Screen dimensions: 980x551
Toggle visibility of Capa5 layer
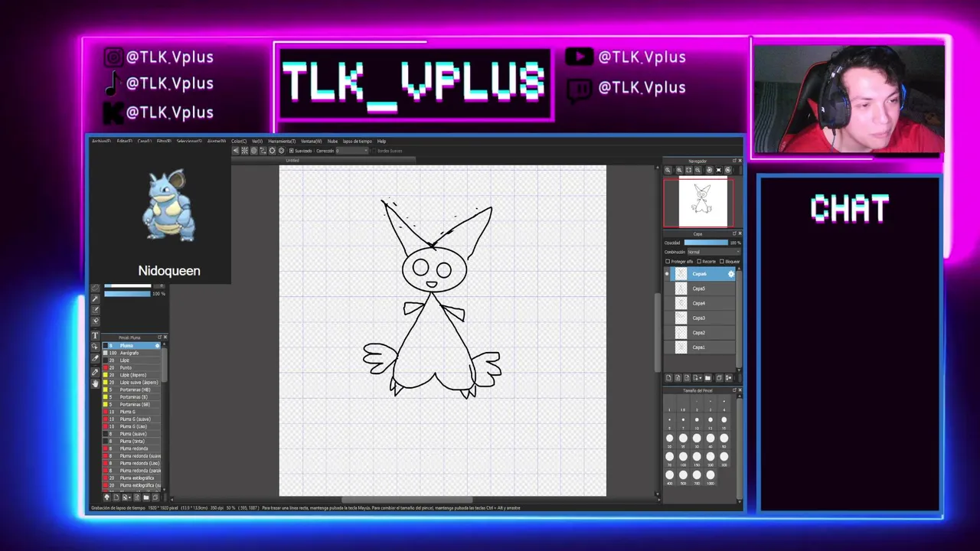pyautogui.click(x=667, y=289)
